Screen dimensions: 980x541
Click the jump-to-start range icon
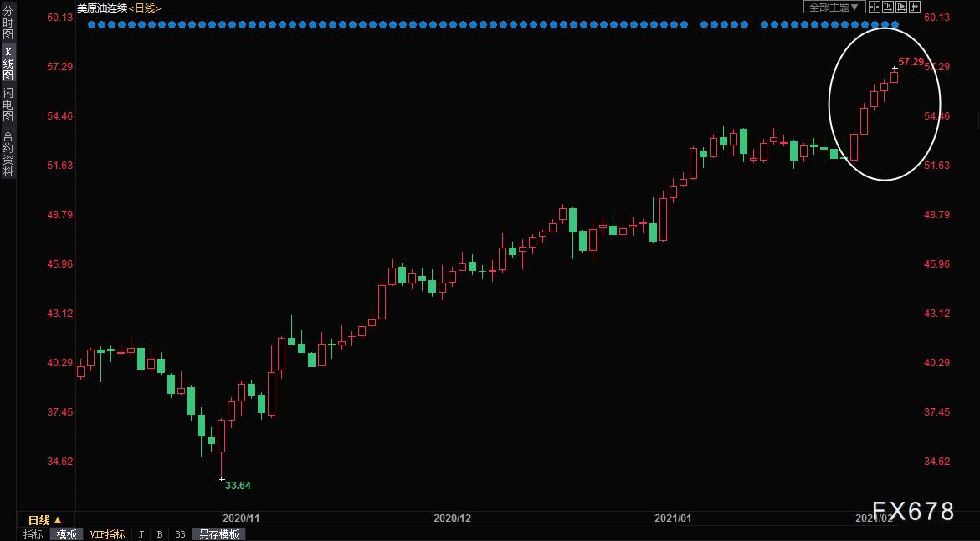pos(888,7)
